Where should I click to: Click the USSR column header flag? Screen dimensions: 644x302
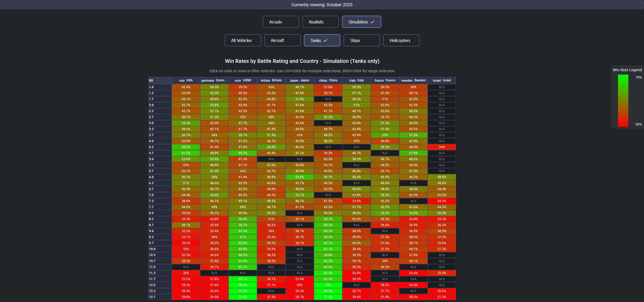(x=238, y=81)
